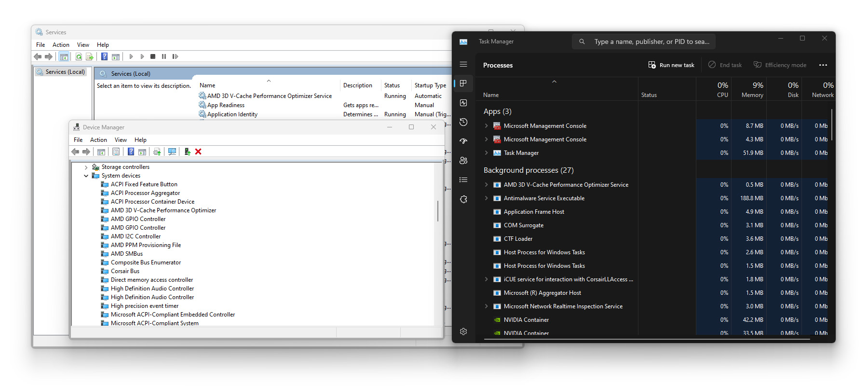Open Help menu in Services window

(103, 45)
